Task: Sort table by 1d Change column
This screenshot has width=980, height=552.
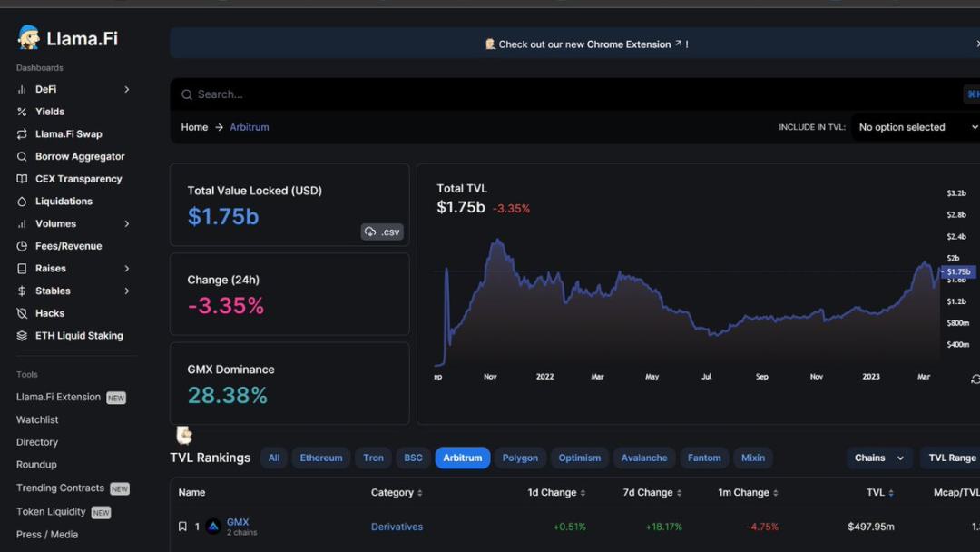Action: (x=557, y=493)
